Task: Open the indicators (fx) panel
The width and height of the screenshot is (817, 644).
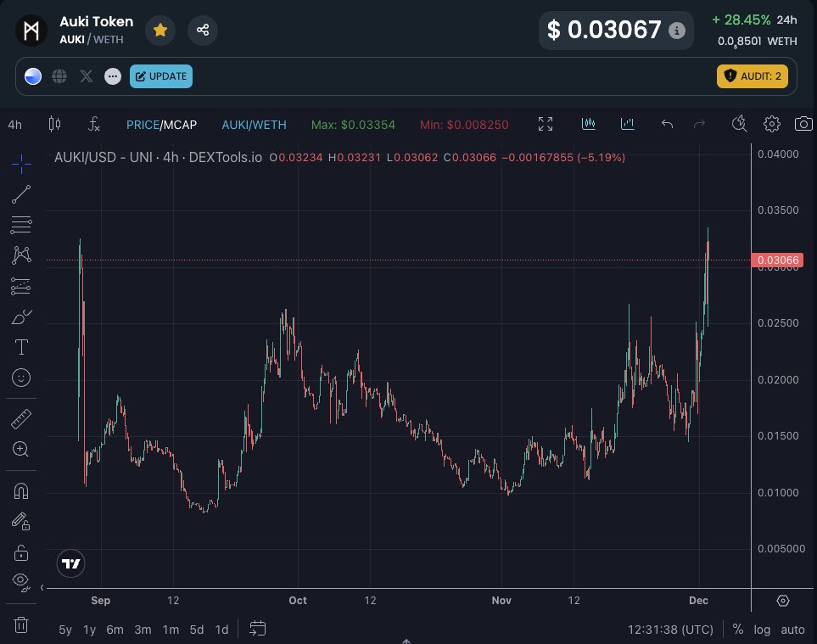Action: click(x=93, y=124)
